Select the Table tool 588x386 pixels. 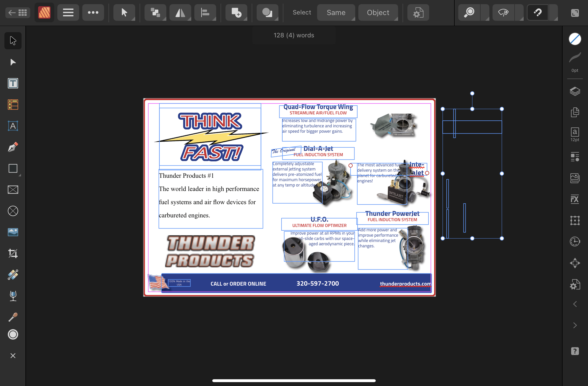click(x=13, y=105)
